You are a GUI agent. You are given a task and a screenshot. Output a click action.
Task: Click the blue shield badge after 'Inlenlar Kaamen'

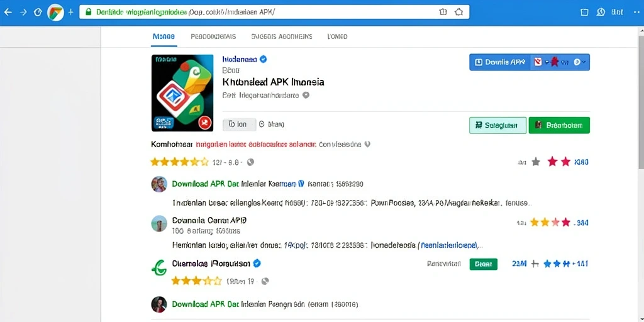point(301,184)
